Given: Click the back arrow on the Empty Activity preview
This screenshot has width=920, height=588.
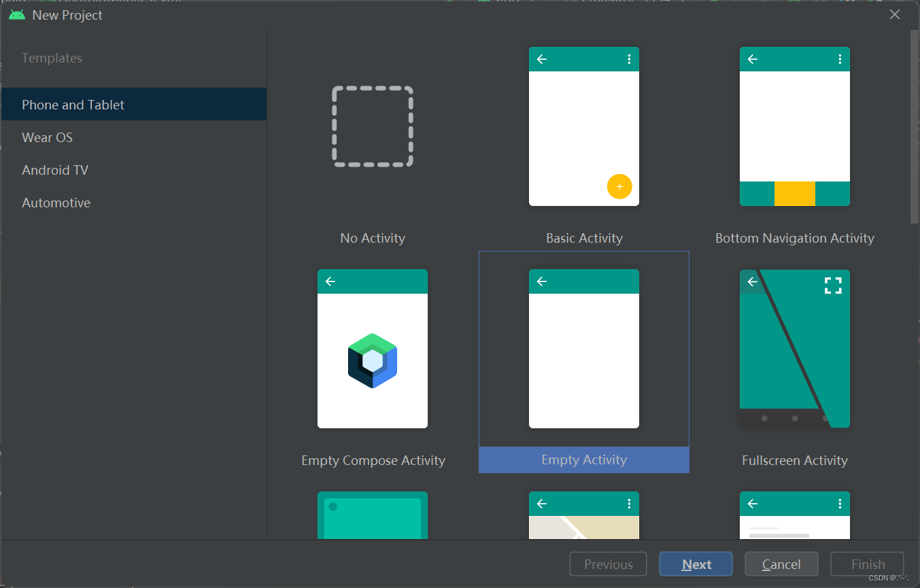Looking at the screenshot, I should (541, 281).
